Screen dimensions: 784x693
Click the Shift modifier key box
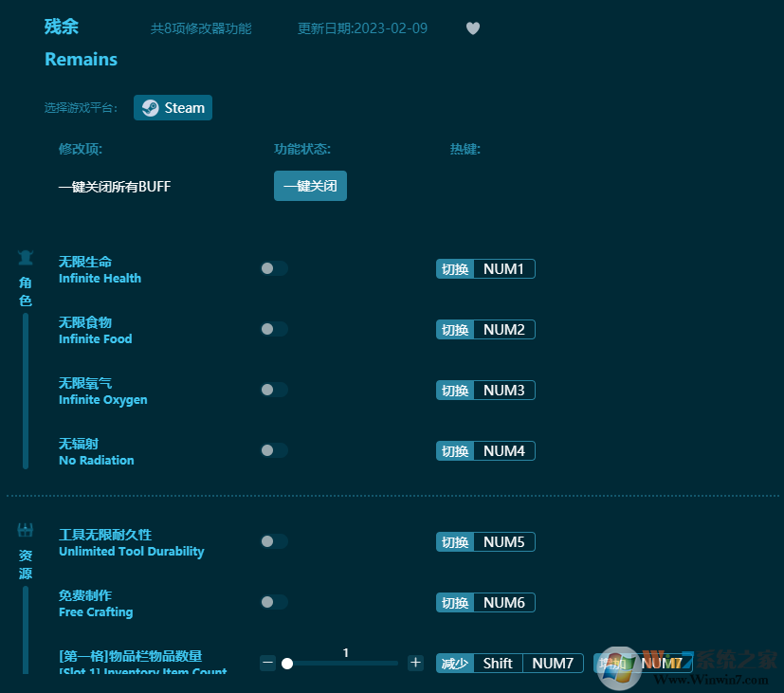coord(498,663)
